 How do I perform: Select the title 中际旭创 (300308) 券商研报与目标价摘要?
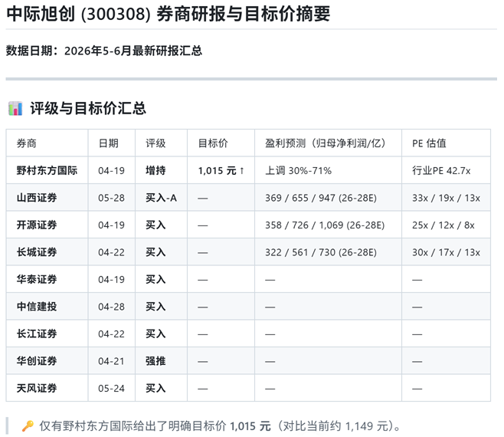tap(168, 14)
